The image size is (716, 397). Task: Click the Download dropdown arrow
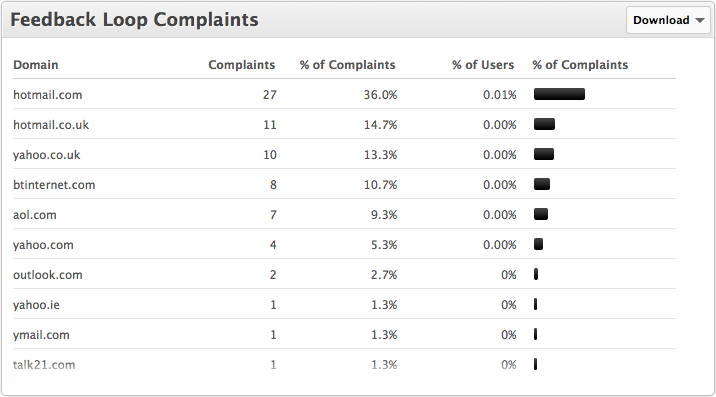(x=700, y=21)
